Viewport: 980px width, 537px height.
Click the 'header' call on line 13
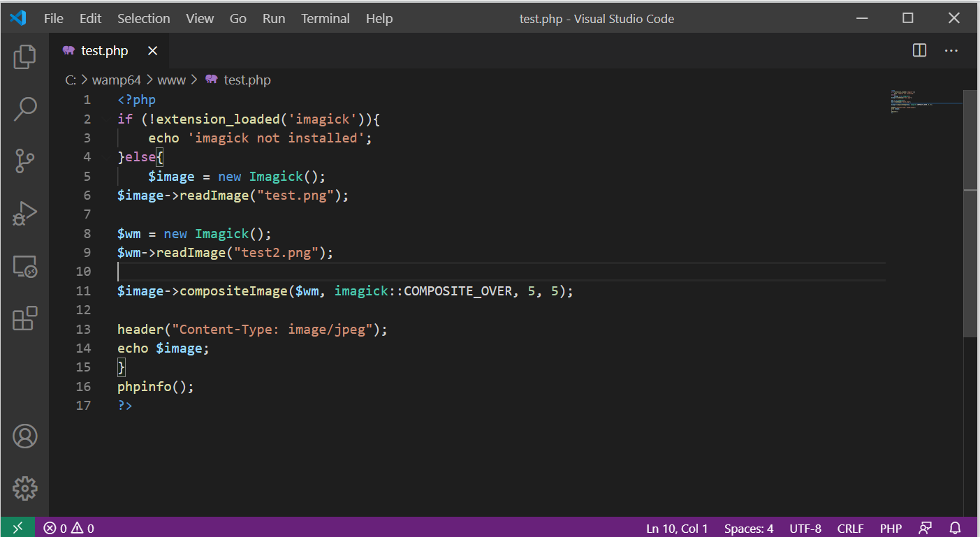(140, 329)
